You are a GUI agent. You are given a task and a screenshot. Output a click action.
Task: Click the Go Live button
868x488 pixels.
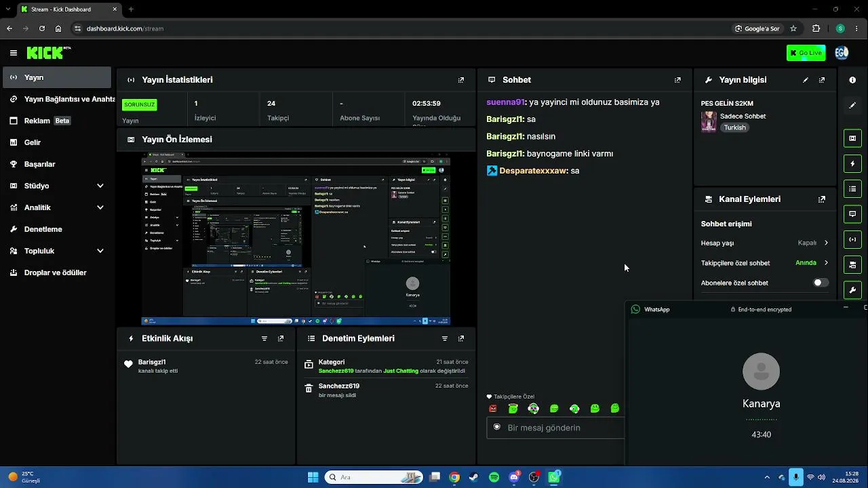806,53
